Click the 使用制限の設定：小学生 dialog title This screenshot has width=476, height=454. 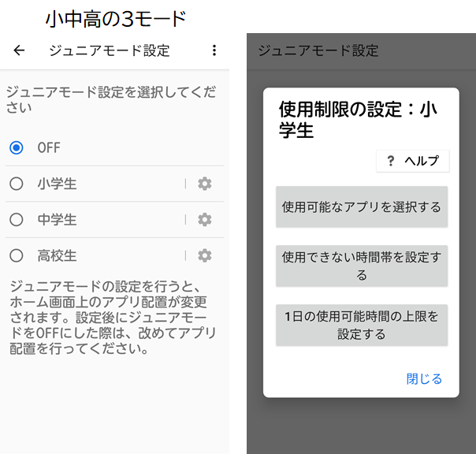click(x=357, y=119)
